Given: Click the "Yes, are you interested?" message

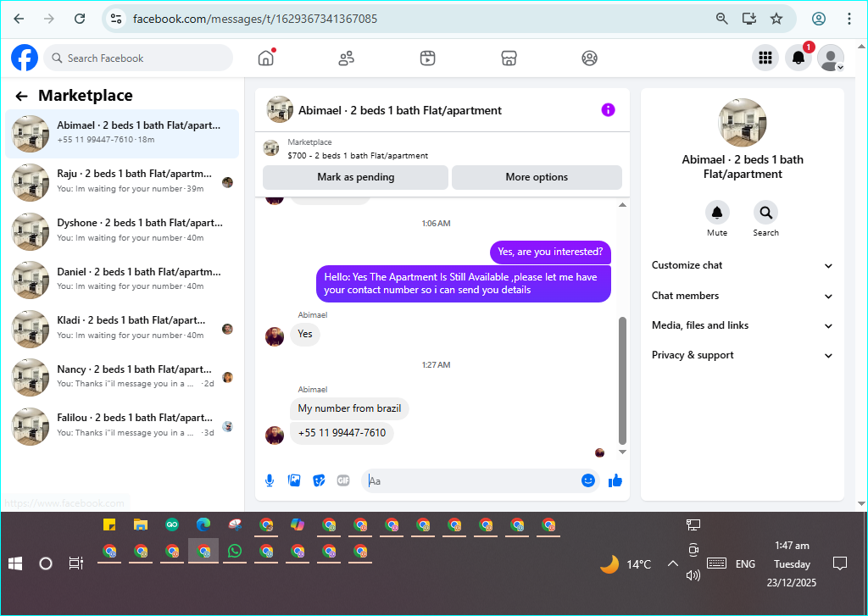Looking at the screenshot, I should (550, 252).
